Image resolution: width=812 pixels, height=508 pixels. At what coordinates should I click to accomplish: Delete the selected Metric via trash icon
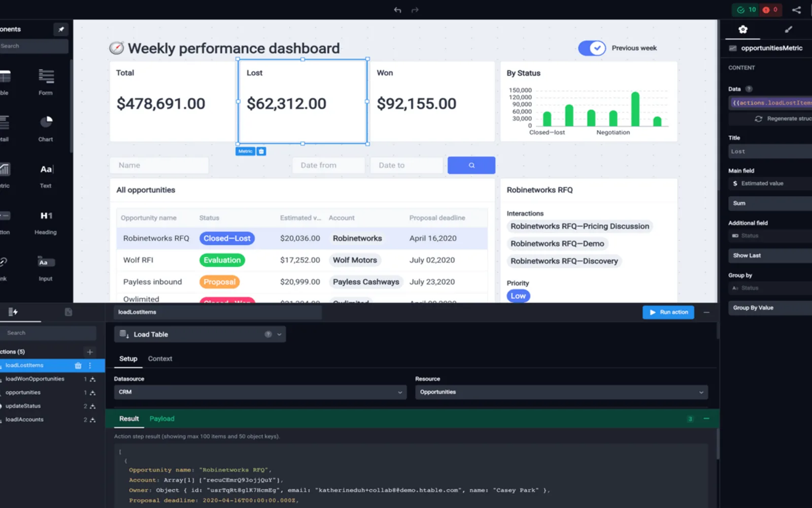point(261,151)
